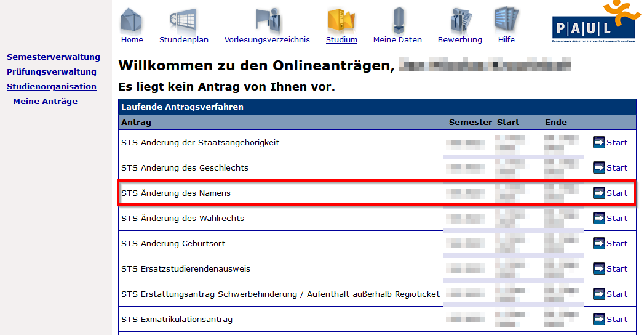This screenshot has width=644, height=335.
Task: Start the Änderung des Geschlechts application
Action: coord(616,168)
